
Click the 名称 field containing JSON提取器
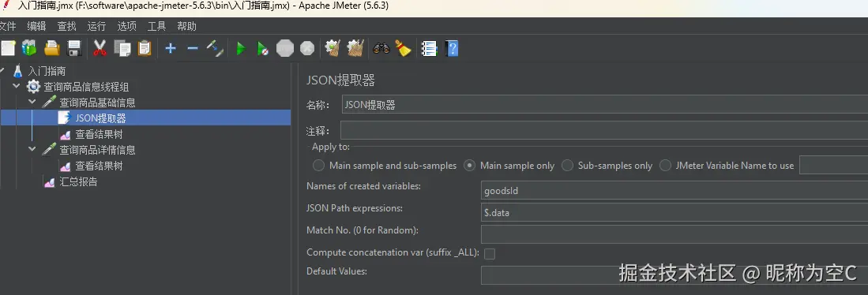[x=604, y=105]
